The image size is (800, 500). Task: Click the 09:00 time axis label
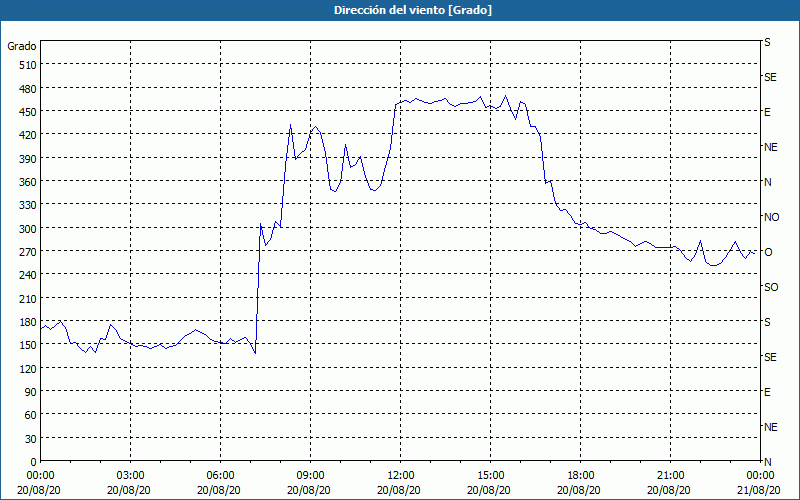[x=310, y=476]
